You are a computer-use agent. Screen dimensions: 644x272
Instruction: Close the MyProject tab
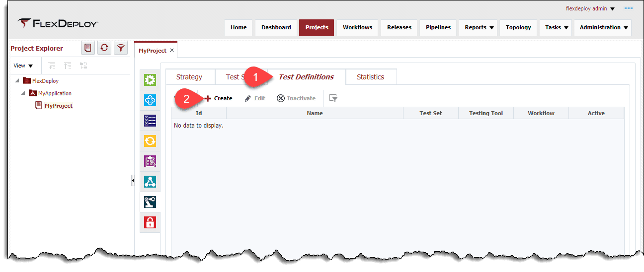tap(172, 50)
